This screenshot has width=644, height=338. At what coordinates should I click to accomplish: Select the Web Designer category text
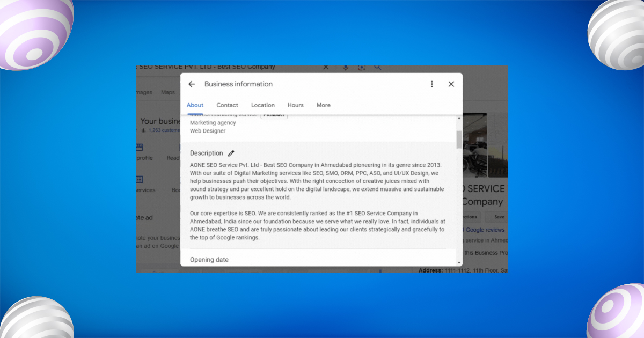(208, 131)
